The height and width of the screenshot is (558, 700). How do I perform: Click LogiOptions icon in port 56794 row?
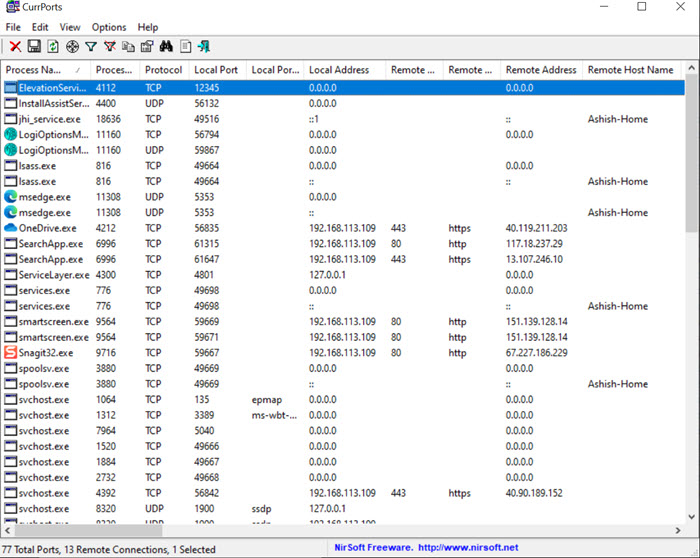tap(10, 134)
